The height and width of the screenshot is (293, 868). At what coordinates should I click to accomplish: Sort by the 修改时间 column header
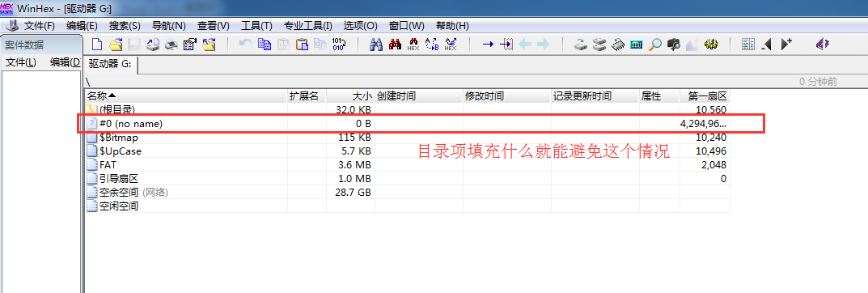tap(507, 96)
